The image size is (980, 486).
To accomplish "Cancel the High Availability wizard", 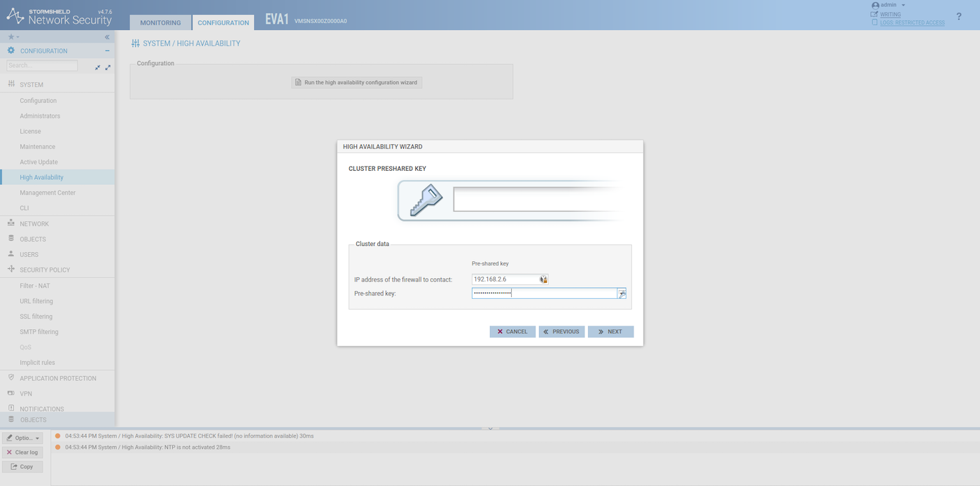I will pos(512,332).
